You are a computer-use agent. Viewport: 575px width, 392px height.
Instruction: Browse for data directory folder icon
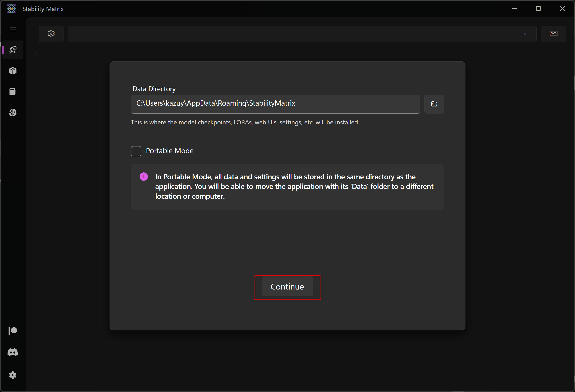pos(434,104)
